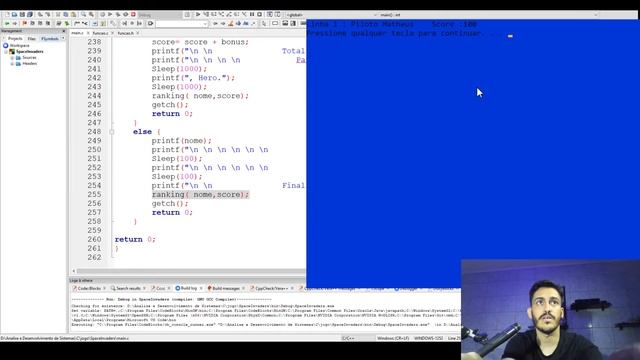Click the Replace toolbar icon
640x360 pixels.
91,14
